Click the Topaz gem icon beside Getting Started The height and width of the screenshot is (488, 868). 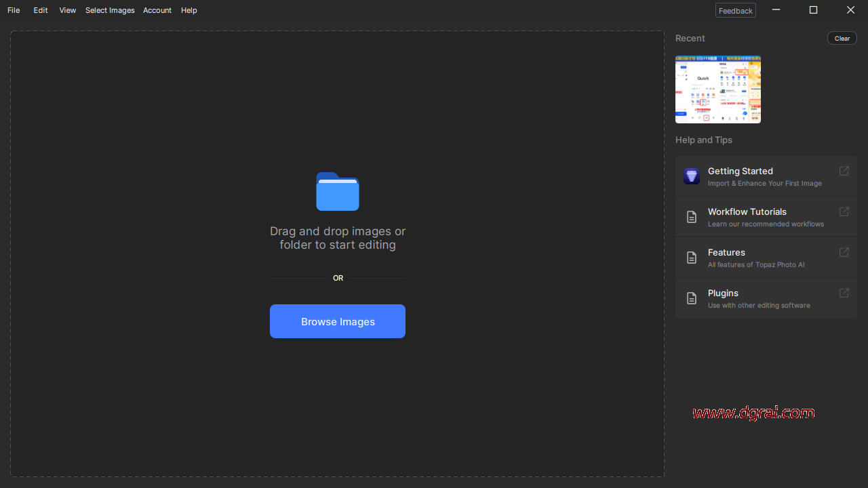pyautogui.click(x=692, y=176)
